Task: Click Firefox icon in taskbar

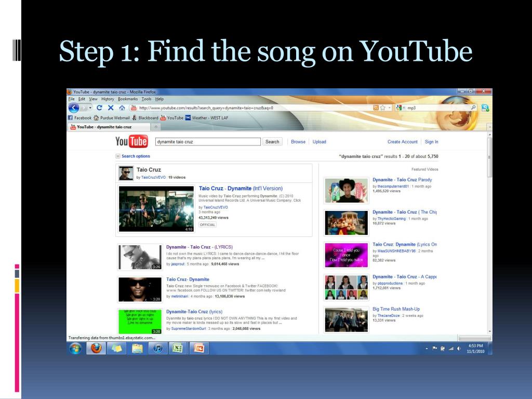Action: (96, 348)
